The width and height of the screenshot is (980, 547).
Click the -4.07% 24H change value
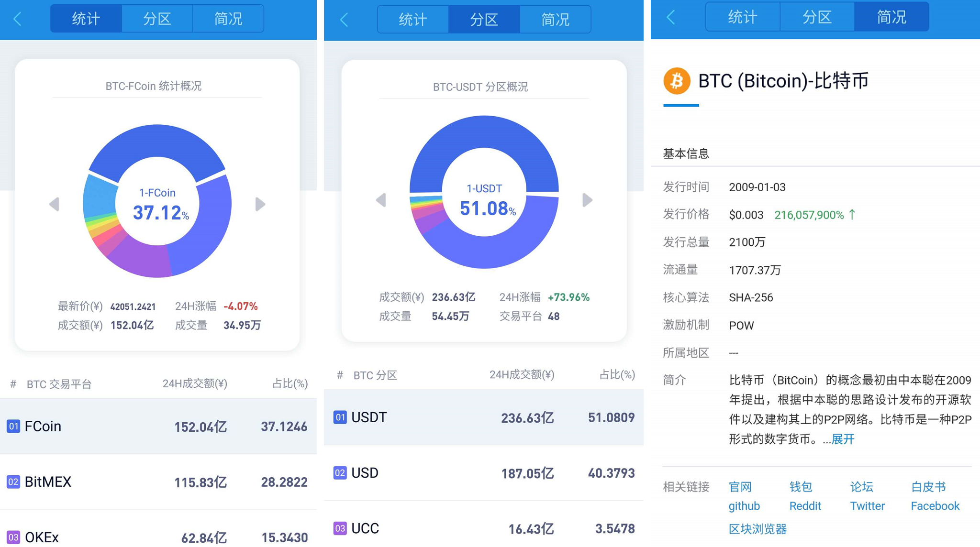point(241,306)
